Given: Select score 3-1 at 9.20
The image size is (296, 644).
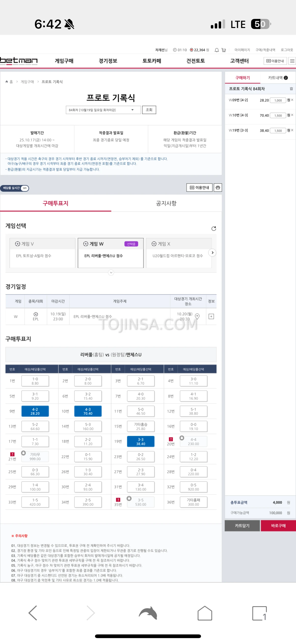Looking at the screenshot, I should (x=35, y=396).
